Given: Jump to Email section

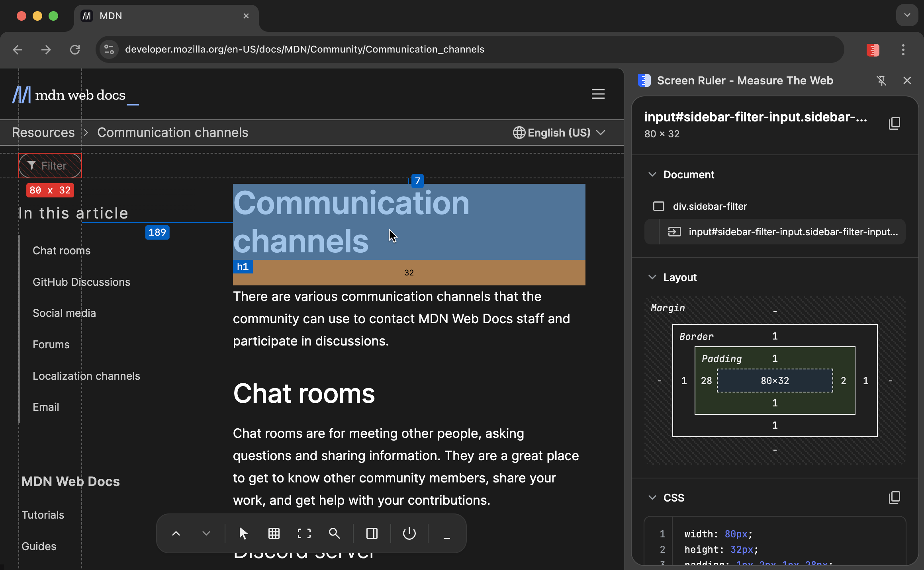Looking at the screenshot, I should 46,407.
